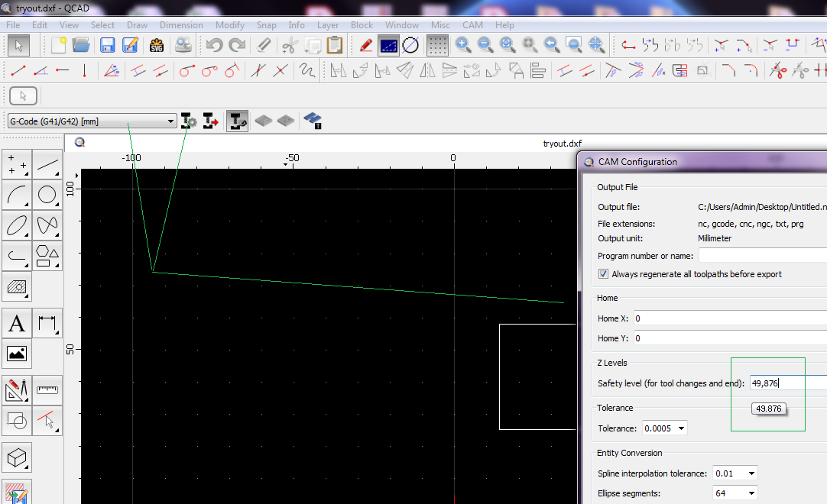827x504 pixels.
Task: Toggle the grid display button
Action: click(x=436, y=45)
